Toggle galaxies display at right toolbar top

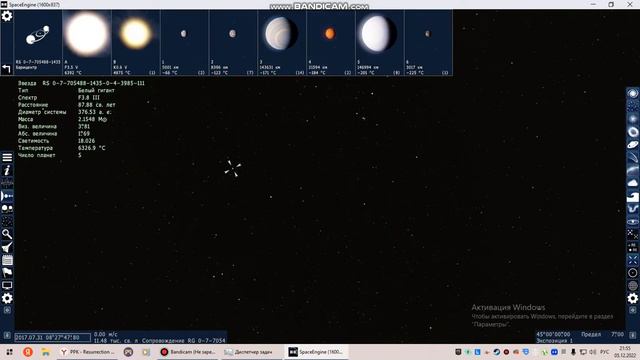633,93
